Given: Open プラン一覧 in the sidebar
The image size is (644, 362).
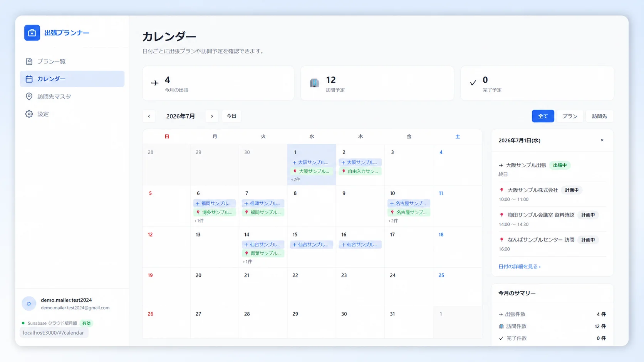Looking at the screenshot, I should point(72,62).
